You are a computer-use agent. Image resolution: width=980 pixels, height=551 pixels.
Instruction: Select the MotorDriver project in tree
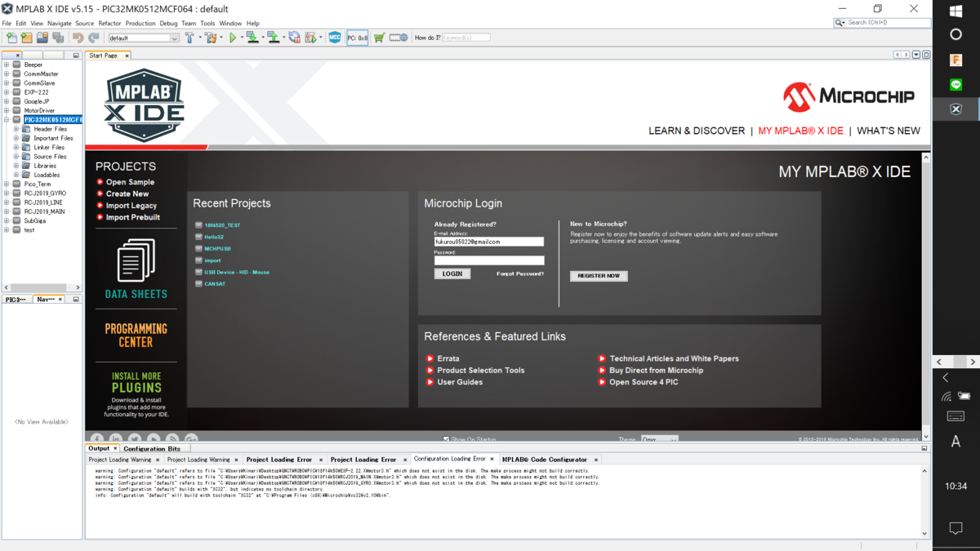click(39, 110)
